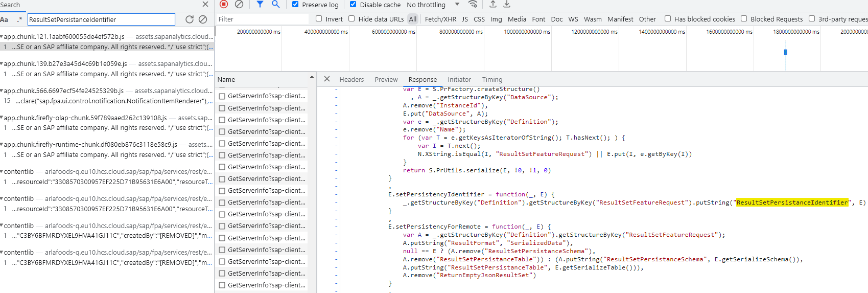Collapse first contentlib search result group

(2, 172)
